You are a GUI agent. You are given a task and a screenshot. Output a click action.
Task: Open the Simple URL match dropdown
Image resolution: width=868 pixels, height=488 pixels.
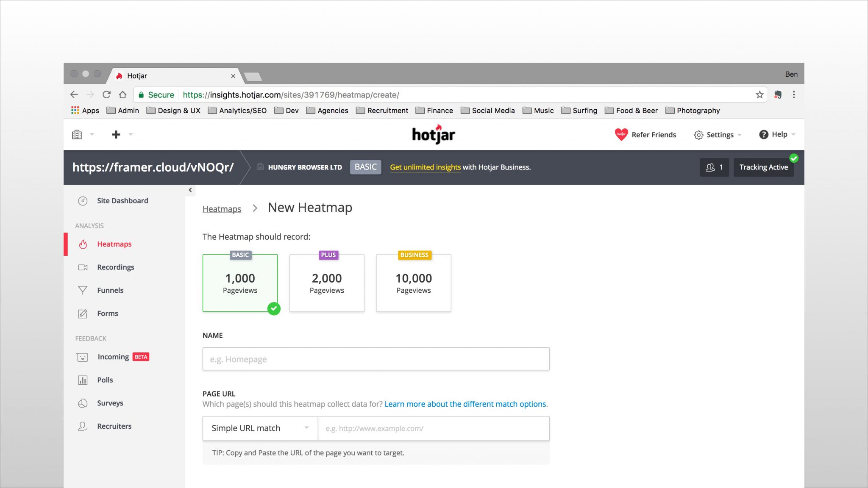[260, 428]
